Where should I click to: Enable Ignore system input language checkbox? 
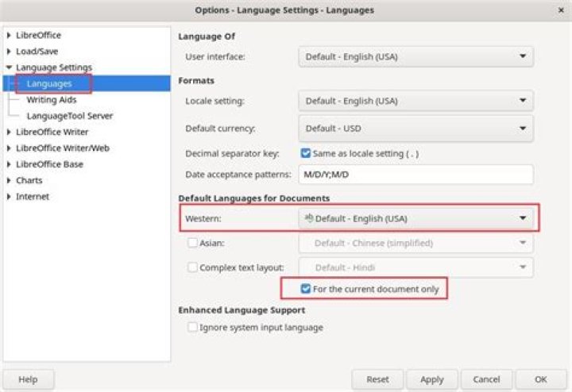(192, 327)
